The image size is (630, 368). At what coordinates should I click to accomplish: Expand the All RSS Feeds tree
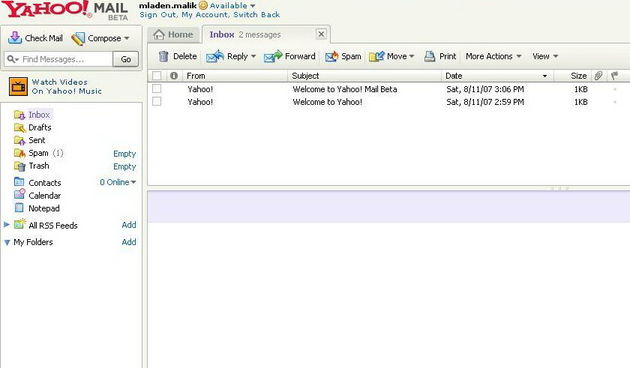6,224
